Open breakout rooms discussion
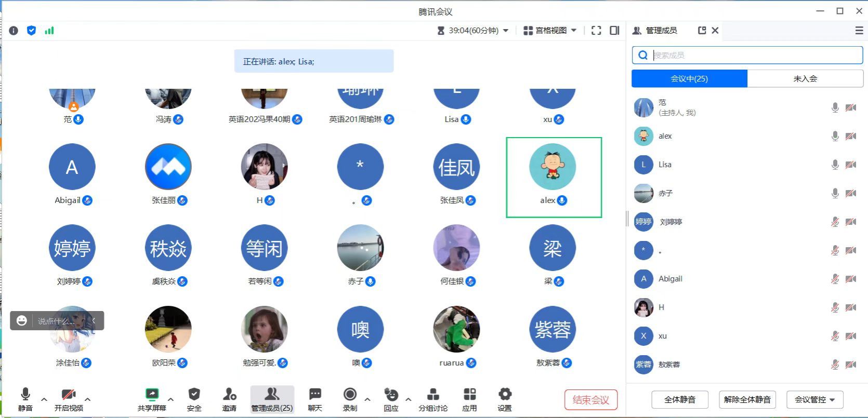Screen dimensions: 868x418 coord(433,399)
